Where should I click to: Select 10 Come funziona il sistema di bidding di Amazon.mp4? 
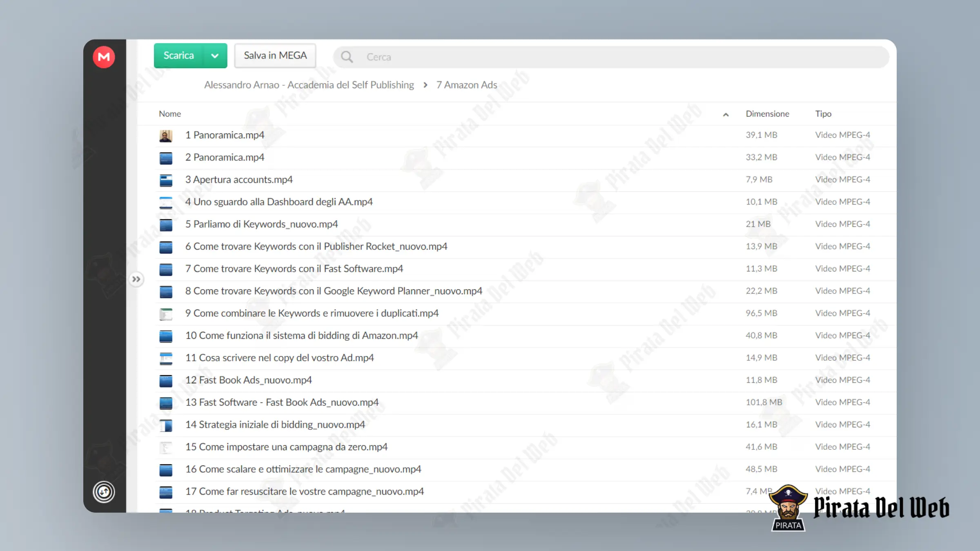(x=301, y=335)
